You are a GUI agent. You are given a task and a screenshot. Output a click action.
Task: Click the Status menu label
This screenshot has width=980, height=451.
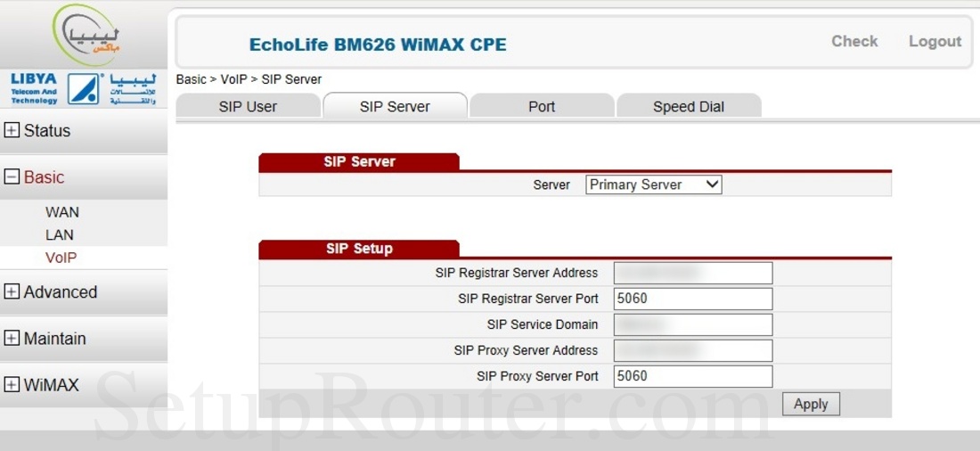(x=47, y=131)
